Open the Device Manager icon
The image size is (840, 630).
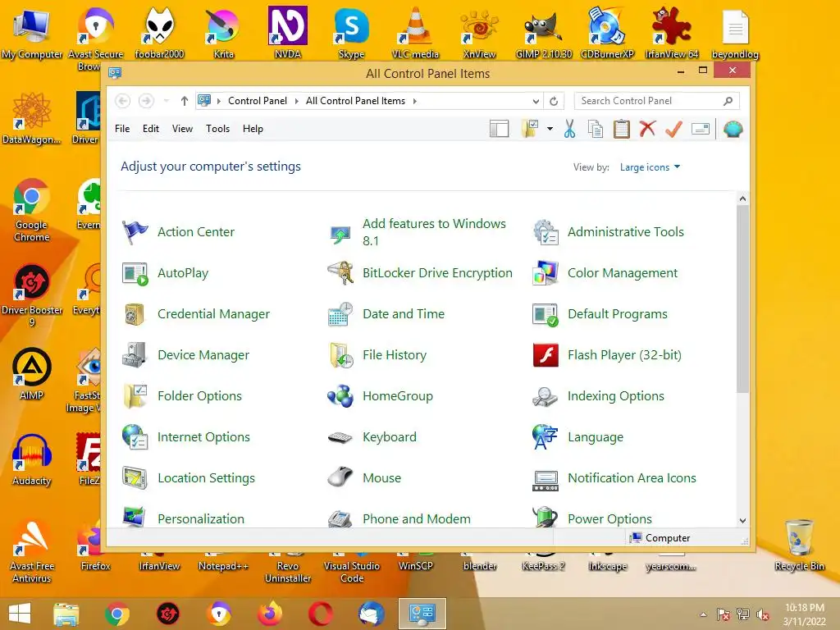135,355
